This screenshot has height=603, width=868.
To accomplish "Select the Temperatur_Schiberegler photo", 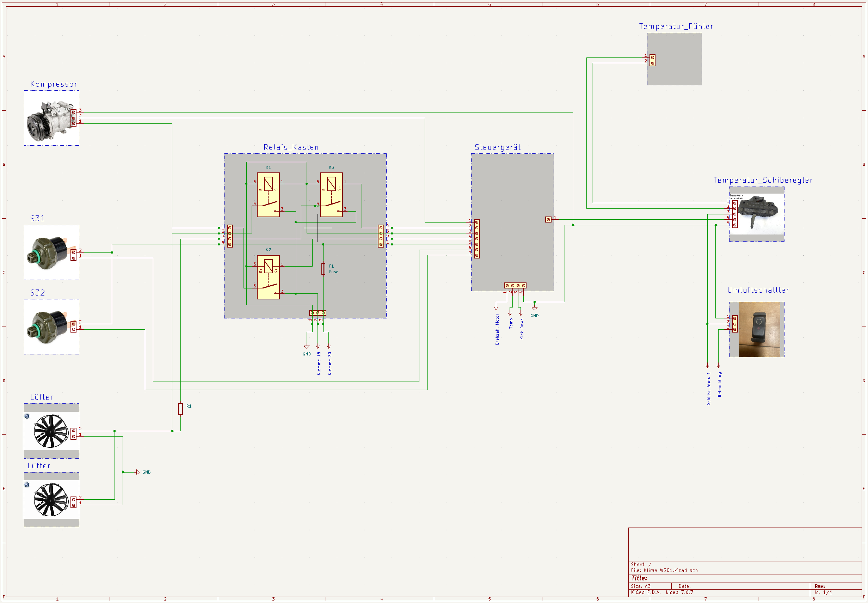I will 758,214.
